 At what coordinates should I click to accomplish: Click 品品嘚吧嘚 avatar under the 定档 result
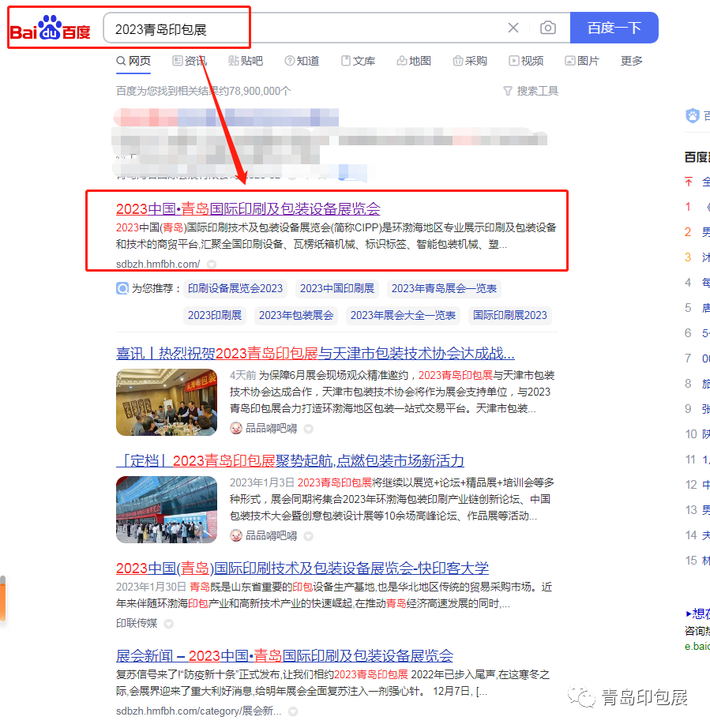click(236, 536)
